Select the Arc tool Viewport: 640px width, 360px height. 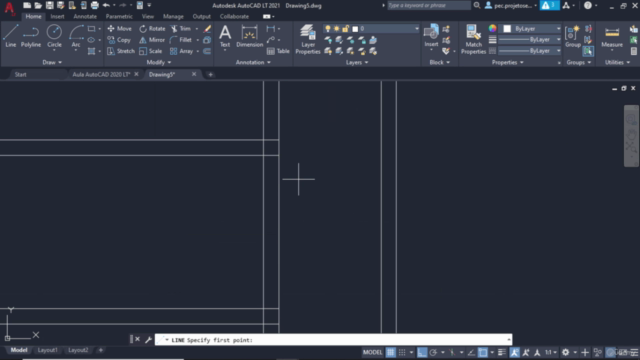tap(76, 36)
